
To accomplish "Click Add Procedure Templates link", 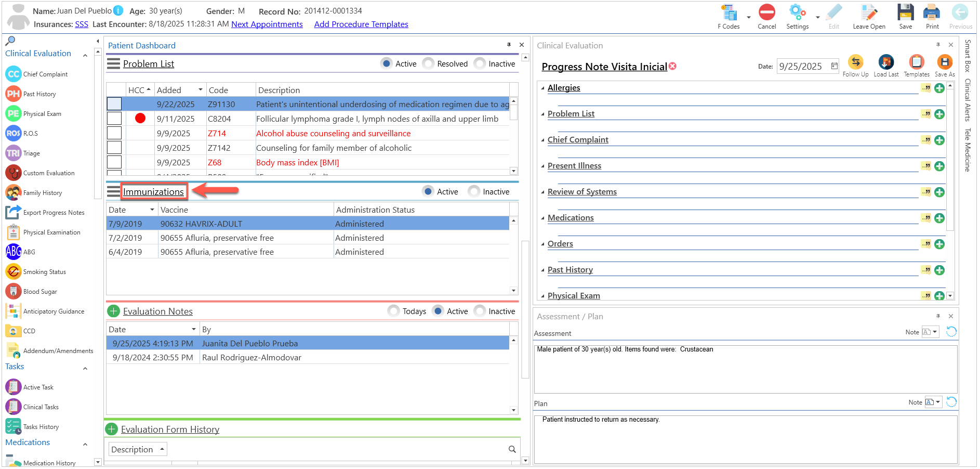I will click(361, 24).
